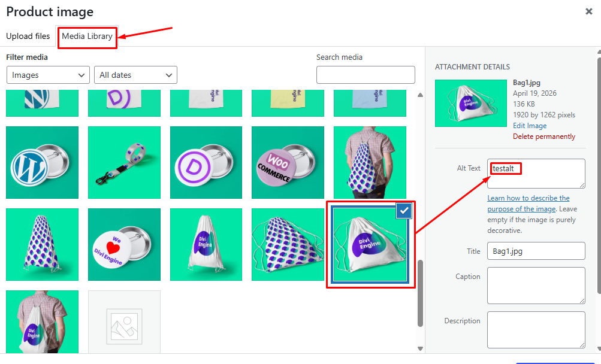Select the Divi logo button badge thumbnail
601x364 pixels.
pyautogui.click(x=206, y=162)
